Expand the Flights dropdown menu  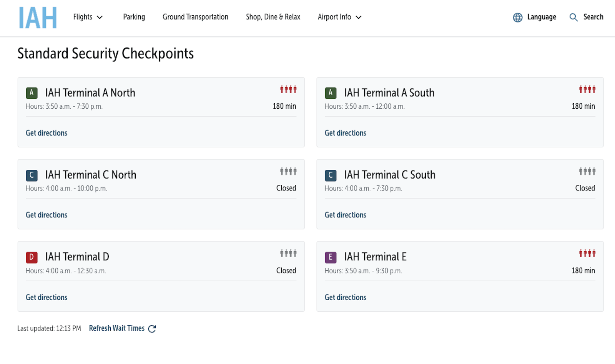[88, 17]
